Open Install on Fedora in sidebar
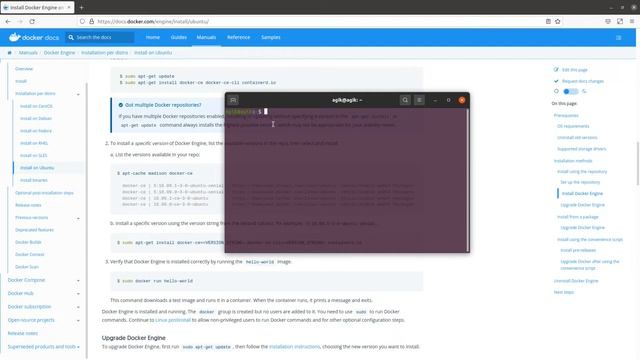The image size is (640, 360). click(36, 131)
